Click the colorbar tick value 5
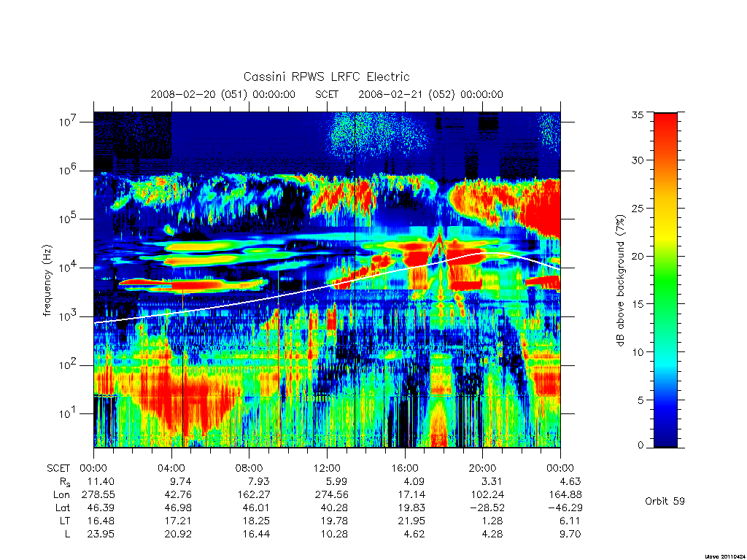 [640, 400]
